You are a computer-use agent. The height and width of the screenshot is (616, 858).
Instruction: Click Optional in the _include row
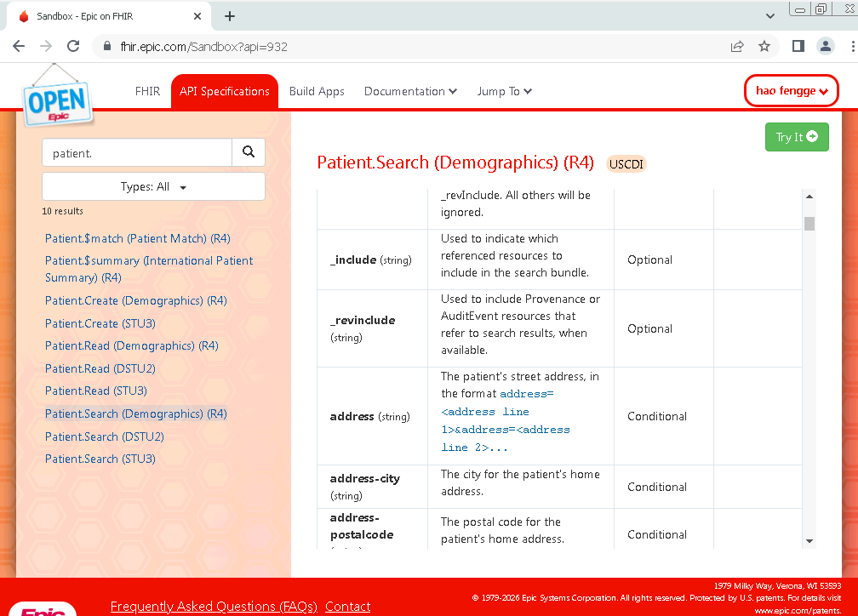point(649,260)
